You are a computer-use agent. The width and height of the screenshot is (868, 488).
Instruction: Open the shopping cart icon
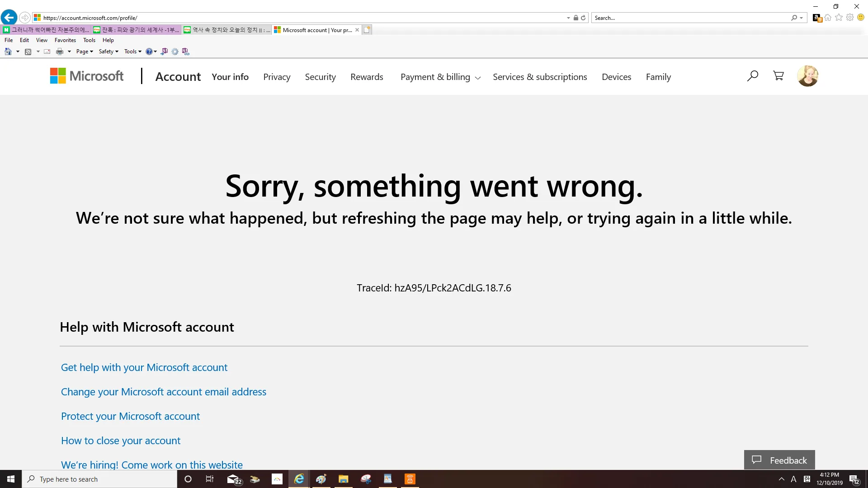[x=778, y=76]
